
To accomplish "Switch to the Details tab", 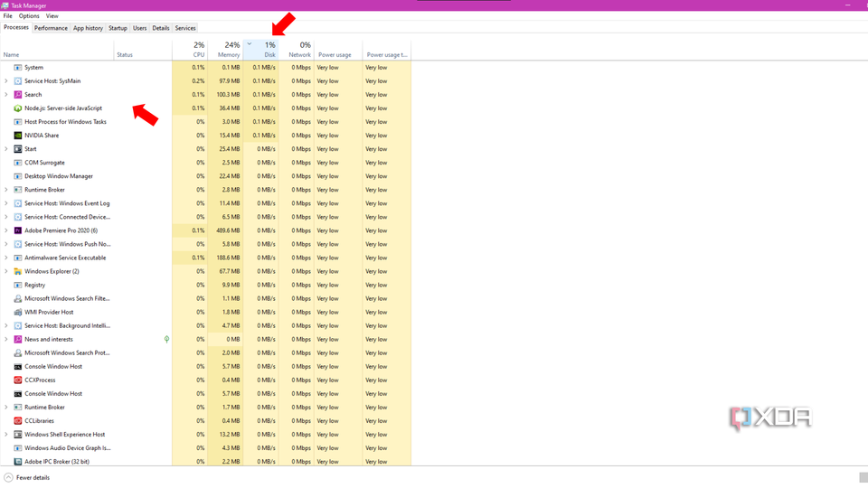I will (x=161, y=28).
